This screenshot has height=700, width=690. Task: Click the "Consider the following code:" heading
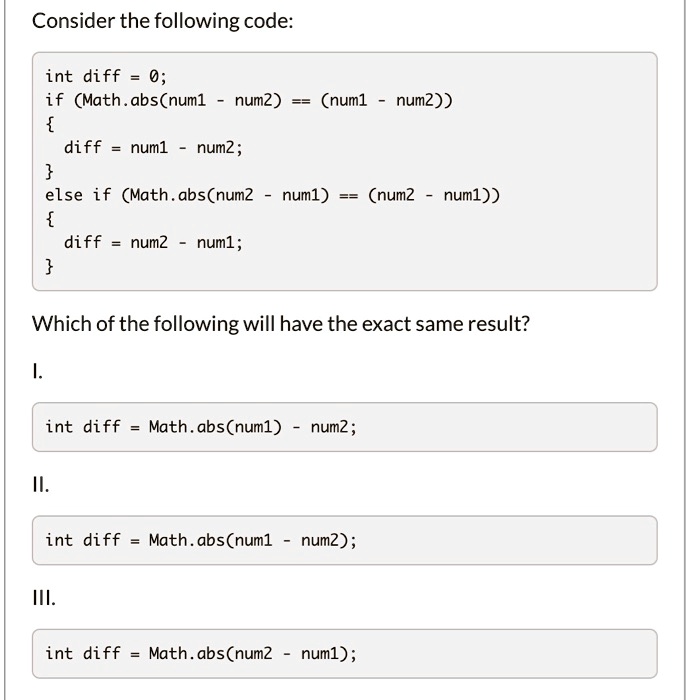(x=163, y=21)
